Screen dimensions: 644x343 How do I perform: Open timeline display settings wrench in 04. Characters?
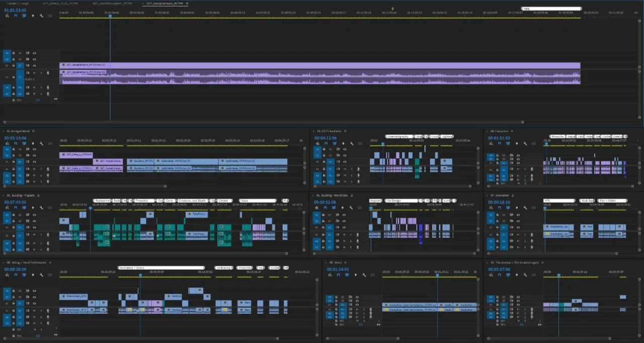525,143
